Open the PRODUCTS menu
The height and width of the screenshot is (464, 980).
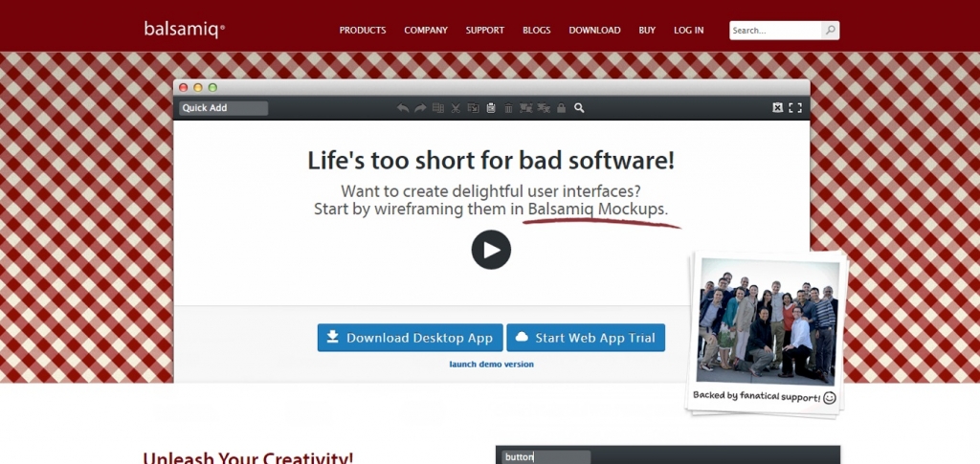(x=363, y=31)
